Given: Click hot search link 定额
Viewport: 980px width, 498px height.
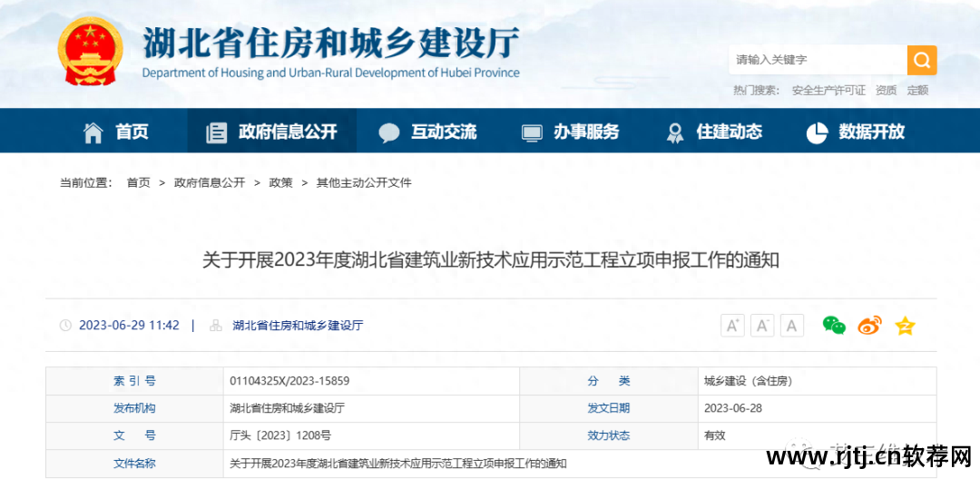Looking at the screenshot, I should pos(917,91).
